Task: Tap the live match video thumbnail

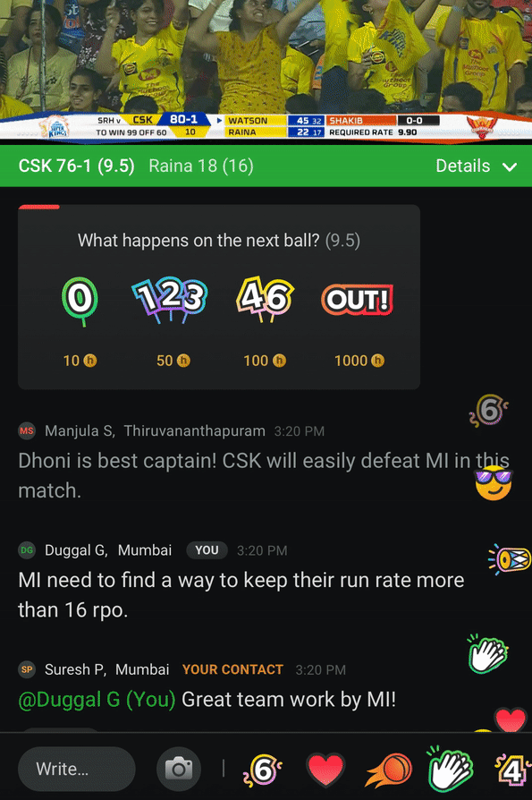Action: tap(266, 71)
